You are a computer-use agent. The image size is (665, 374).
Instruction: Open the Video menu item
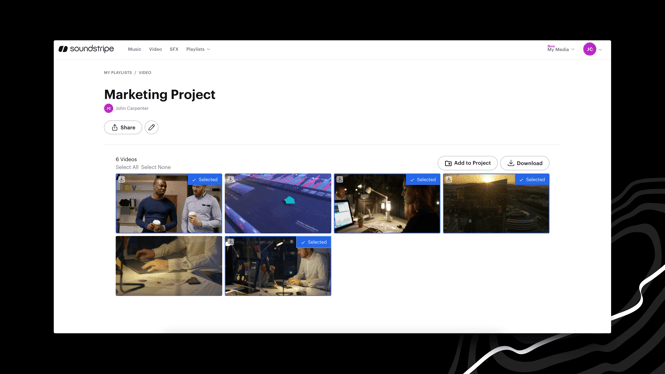click(x=155, y=49)
